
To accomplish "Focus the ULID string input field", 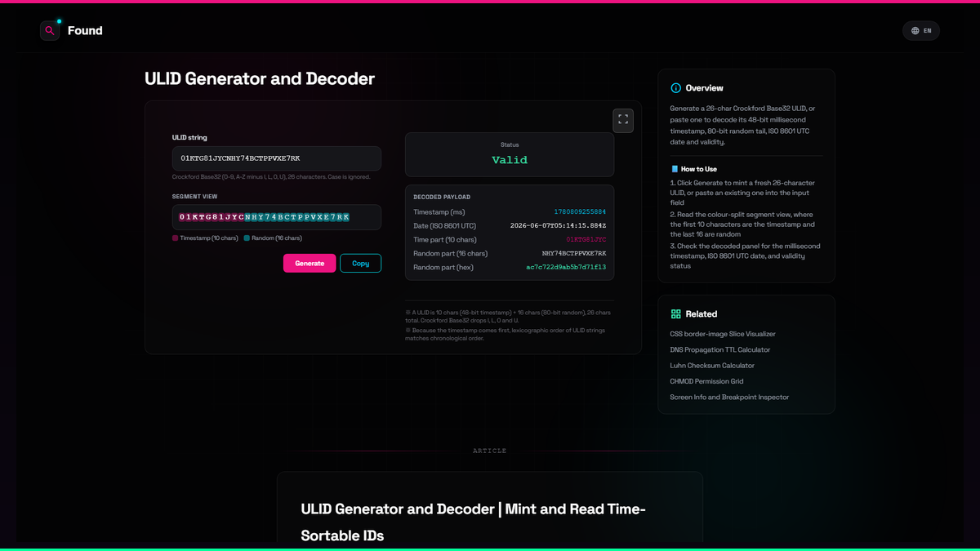I will tap(277, 158).
